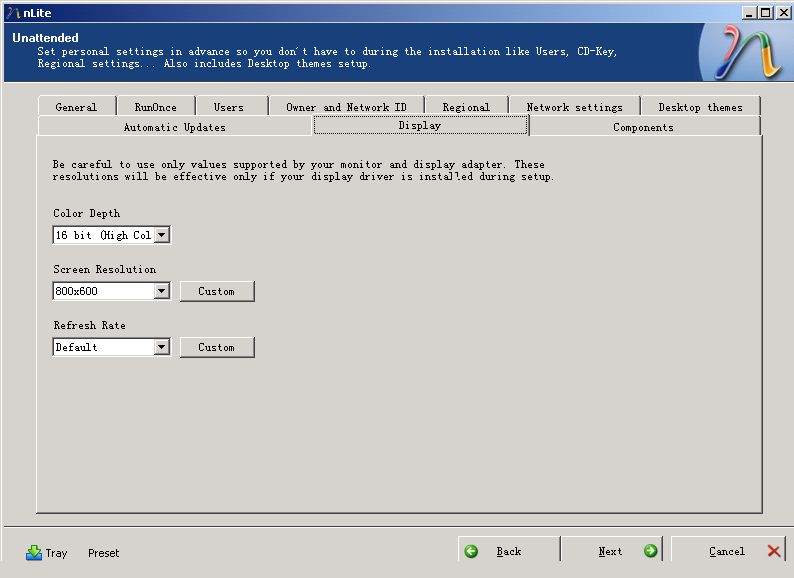This screenshot has width=794, height=578.
Task: Click Custom button beside Screen Resolution
Action: (217, 291)
